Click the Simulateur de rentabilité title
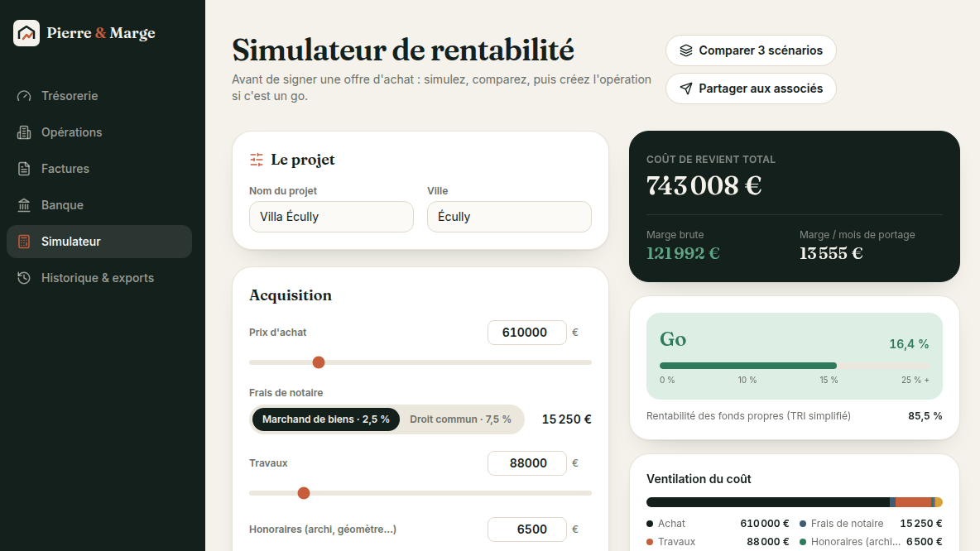The width and height of the screenshot is (980, 551). point(403,50)
